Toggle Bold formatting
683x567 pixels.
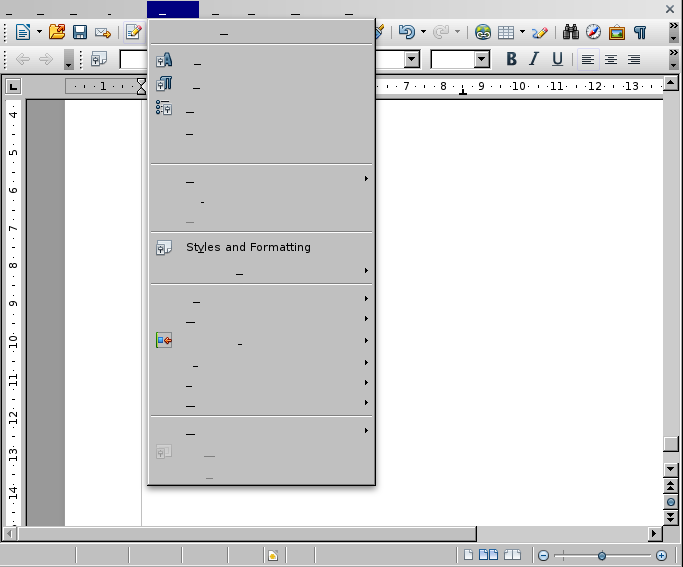511,60
